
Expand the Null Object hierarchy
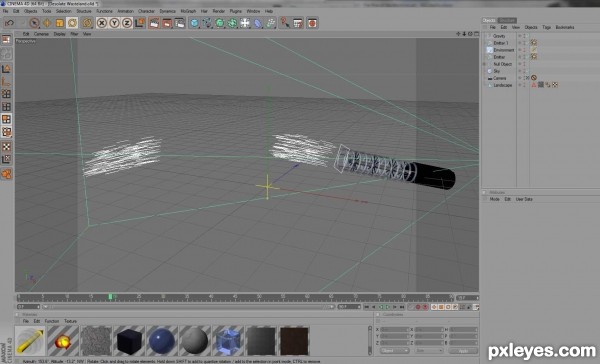(x=484, y=64)
